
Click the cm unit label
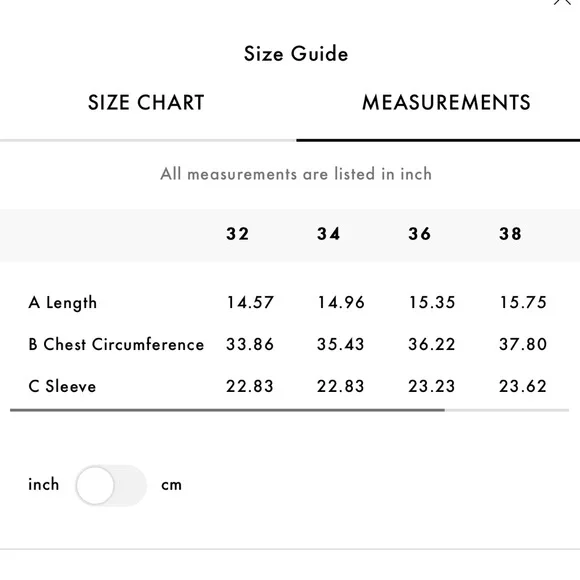[x=171, y=485]
